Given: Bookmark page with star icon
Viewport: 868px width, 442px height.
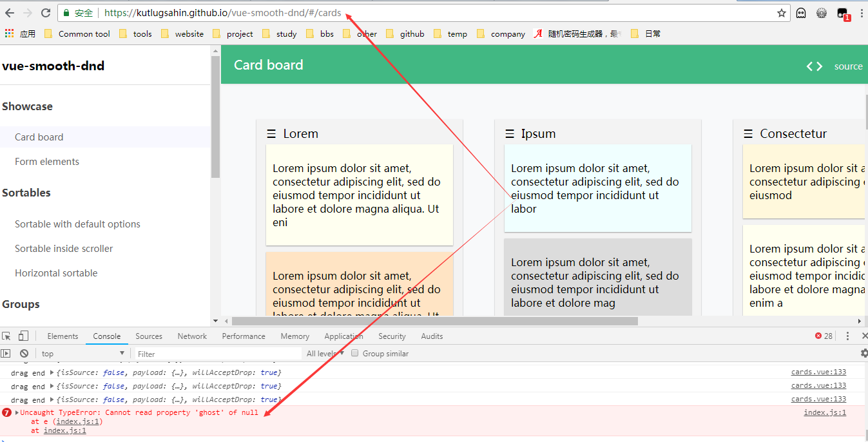Looking at the screenshot, I should pyautogui.click(x=782, y=13).
